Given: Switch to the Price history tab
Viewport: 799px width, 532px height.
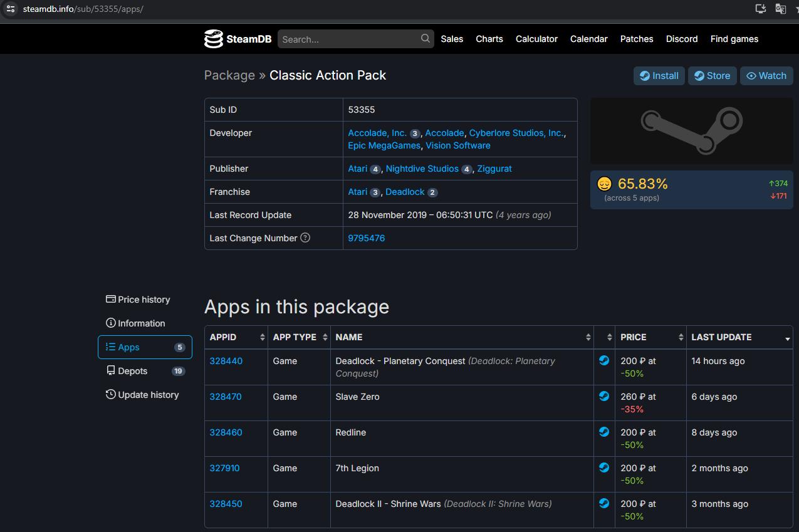Looking at the screenshot, I should coord(145,300).
